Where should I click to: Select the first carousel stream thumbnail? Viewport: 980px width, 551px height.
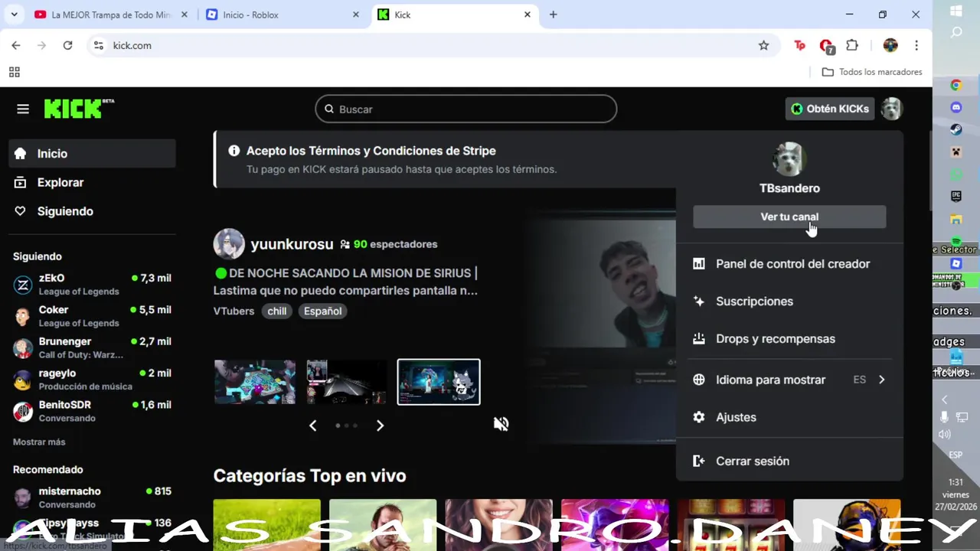click(254, 382)
